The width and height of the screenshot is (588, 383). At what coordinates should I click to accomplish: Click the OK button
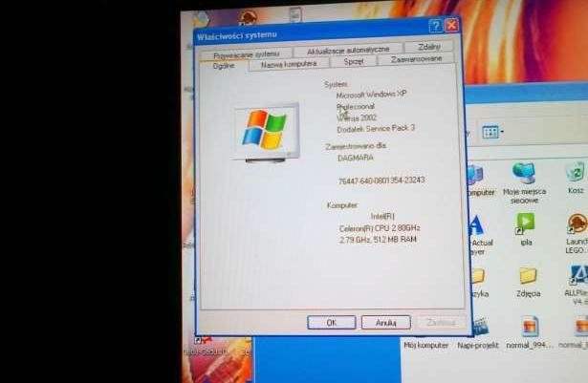click(332, 322)
